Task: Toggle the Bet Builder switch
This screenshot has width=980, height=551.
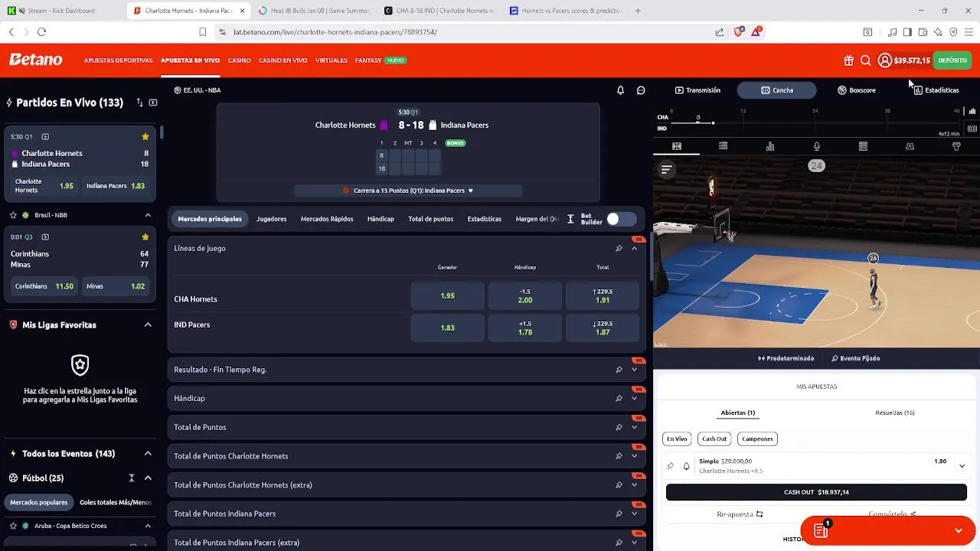Action: [x=621, y=219]
